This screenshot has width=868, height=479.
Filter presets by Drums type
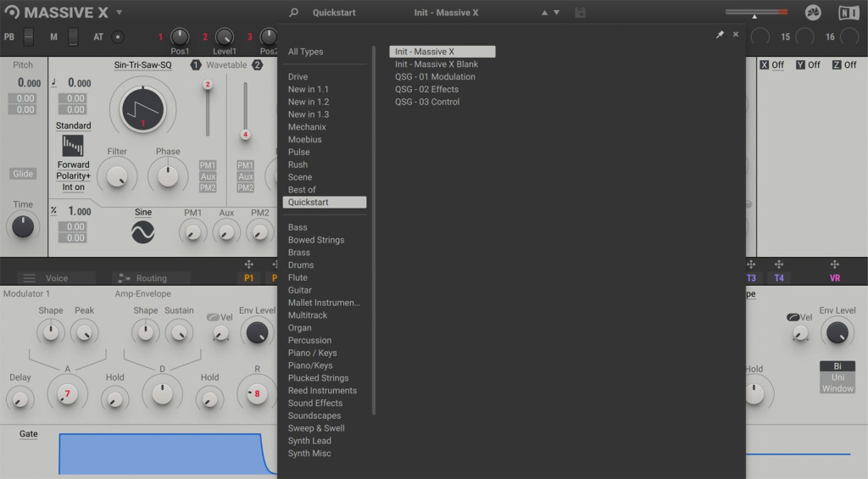301,265
